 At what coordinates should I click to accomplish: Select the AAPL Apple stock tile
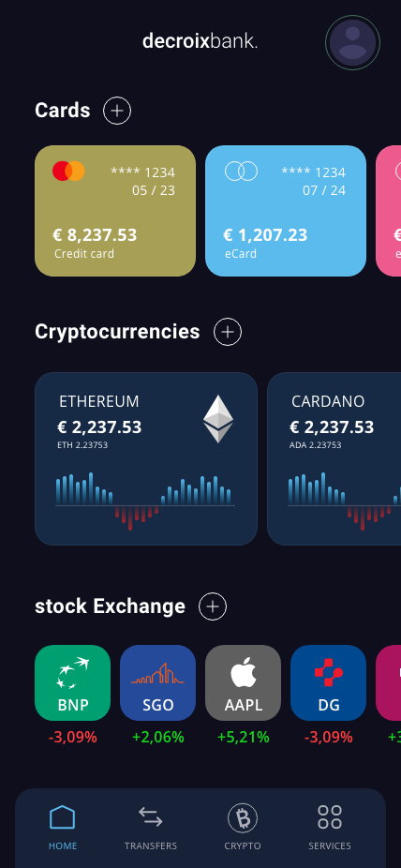pos(243,682)
